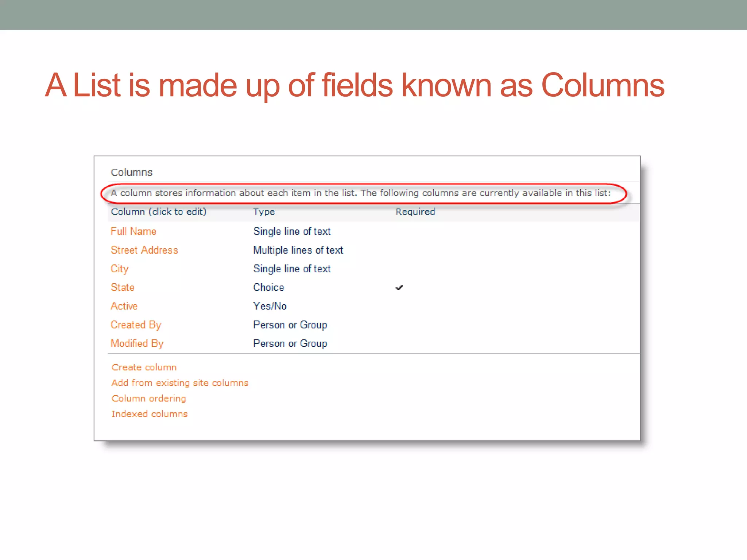
Task: Open the Column ordering link
Action: [x=149, y=398]
